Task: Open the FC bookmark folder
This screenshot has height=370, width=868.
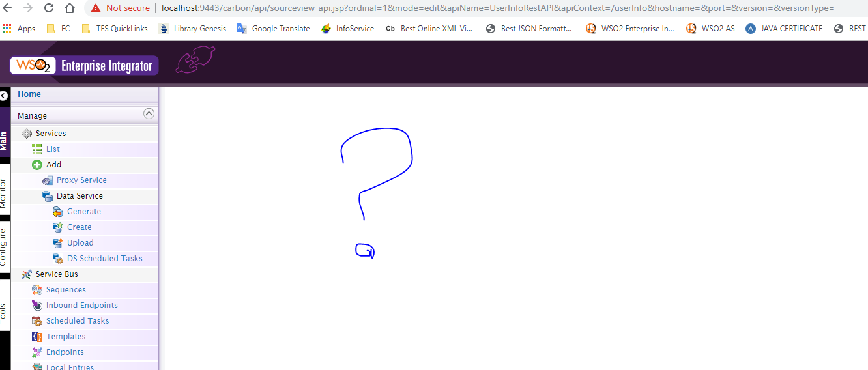Action: (58, 29)
